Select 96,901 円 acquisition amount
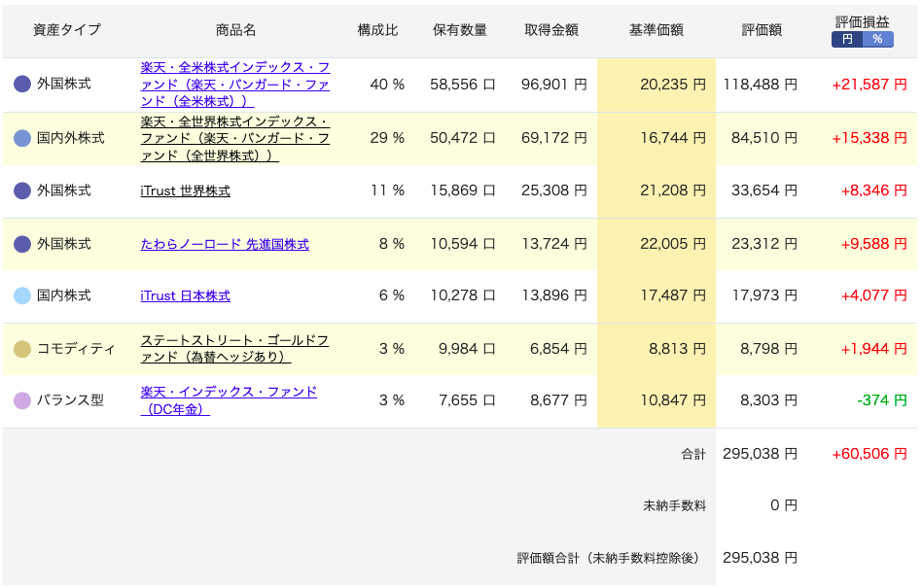The image size is (922, 588). (554, 85)
